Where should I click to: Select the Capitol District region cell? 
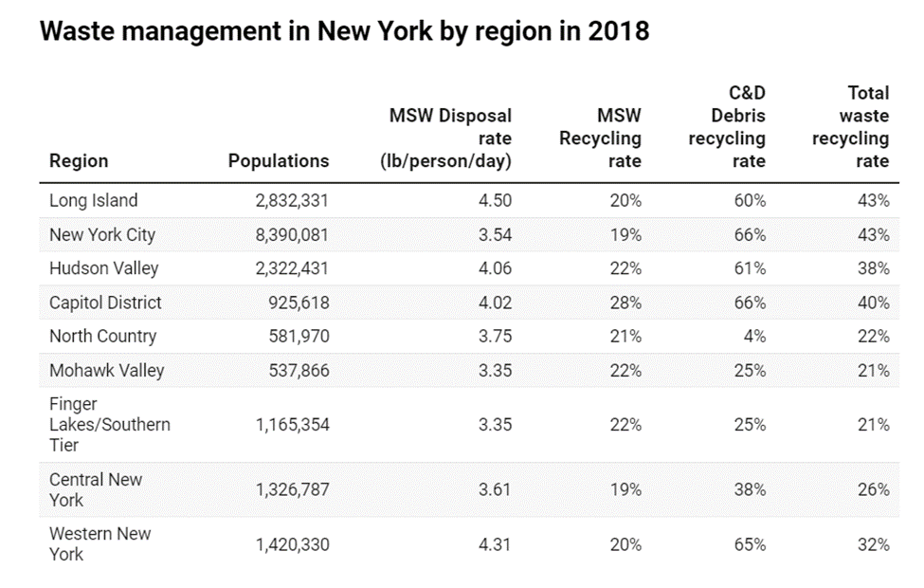(105, 303)
